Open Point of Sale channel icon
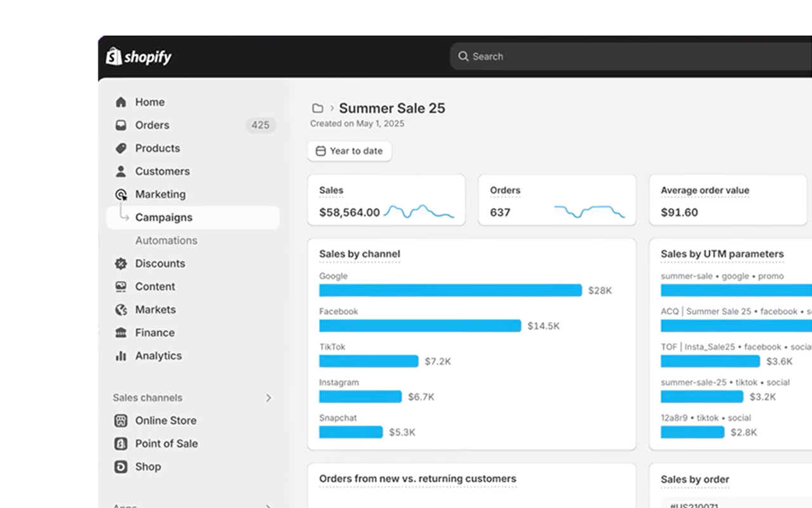The height and width of the screenshot is (508, 812). 121,443
